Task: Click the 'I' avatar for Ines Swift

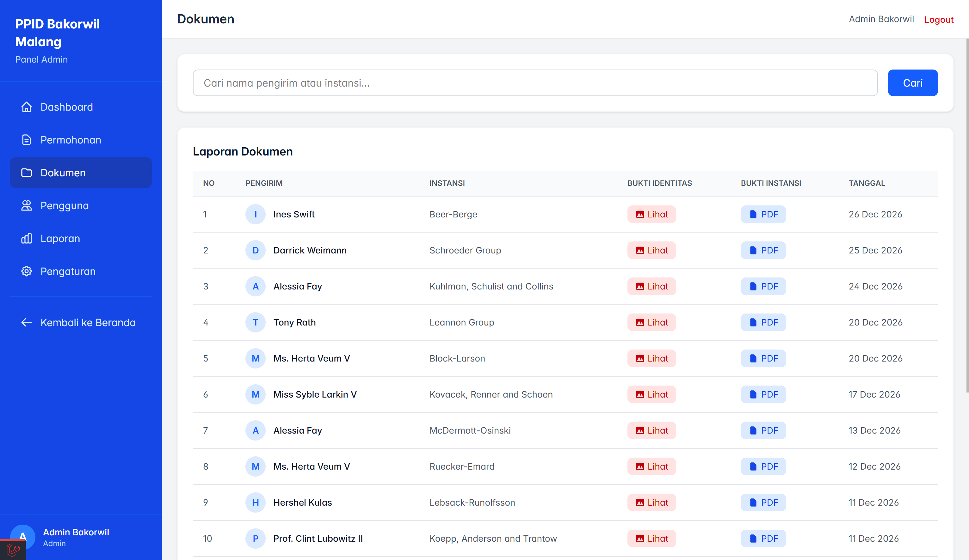Action: [x=255, y=214]
